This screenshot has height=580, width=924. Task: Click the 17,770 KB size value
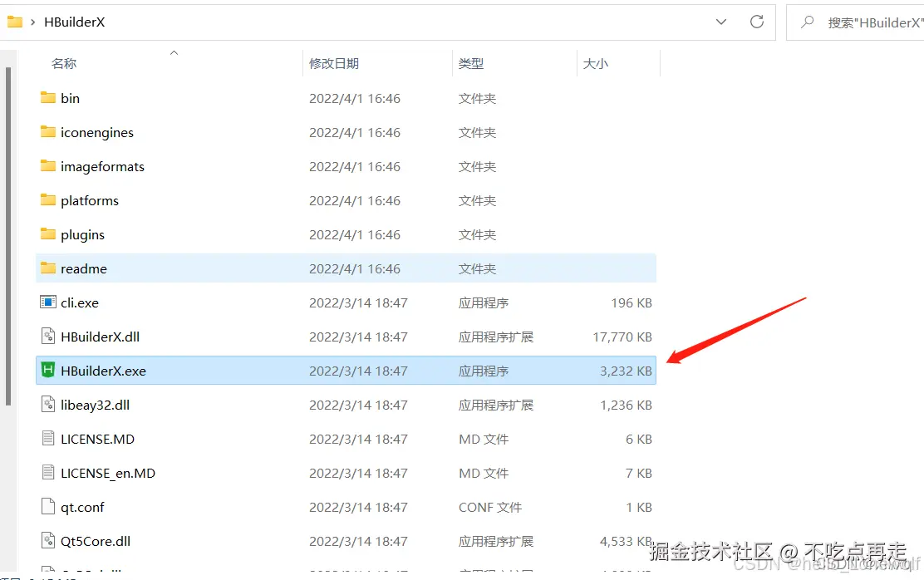[622, 337]
